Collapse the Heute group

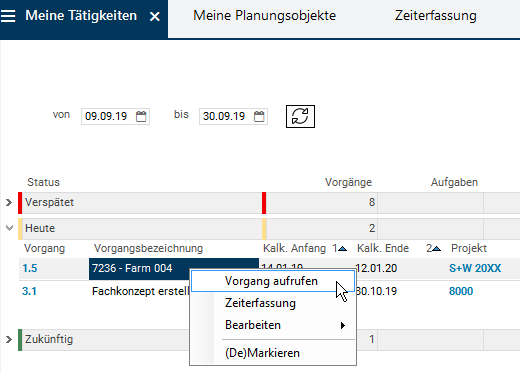[x=9, y=228]
